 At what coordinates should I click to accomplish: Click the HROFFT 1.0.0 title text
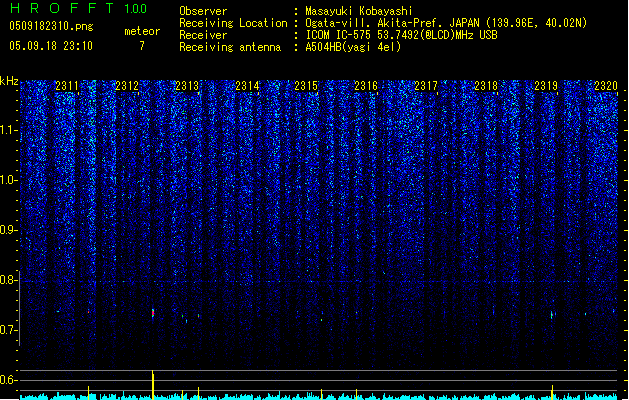click(x=79, y=8)
